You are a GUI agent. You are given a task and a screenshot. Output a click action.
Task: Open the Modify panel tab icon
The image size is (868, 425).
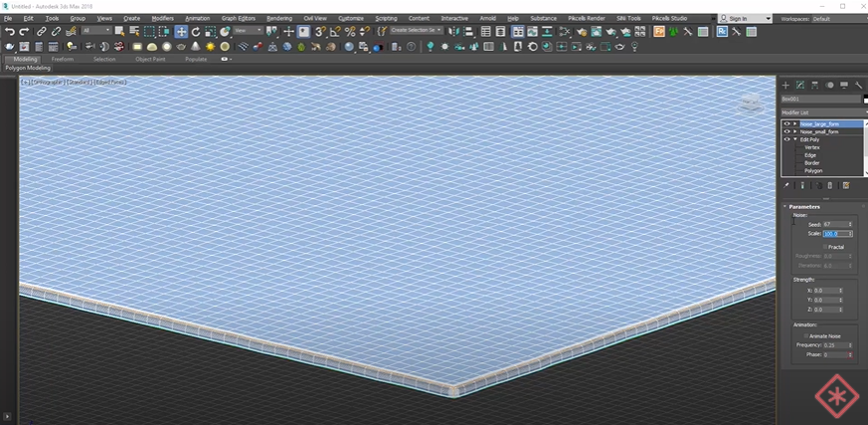point(799,86)
